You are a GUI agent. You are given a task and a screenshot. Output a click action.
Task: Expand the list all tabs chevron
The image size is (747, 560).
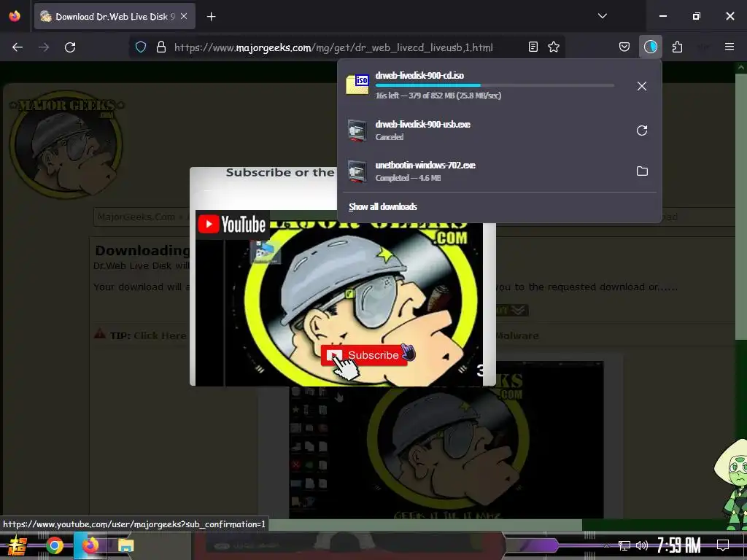pyautogui.click(x=602, y=16)
